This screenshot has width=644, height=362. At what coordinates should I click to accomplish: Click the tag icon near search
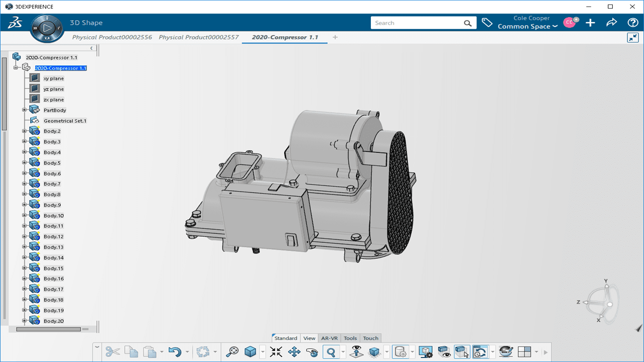click(487, 23)
